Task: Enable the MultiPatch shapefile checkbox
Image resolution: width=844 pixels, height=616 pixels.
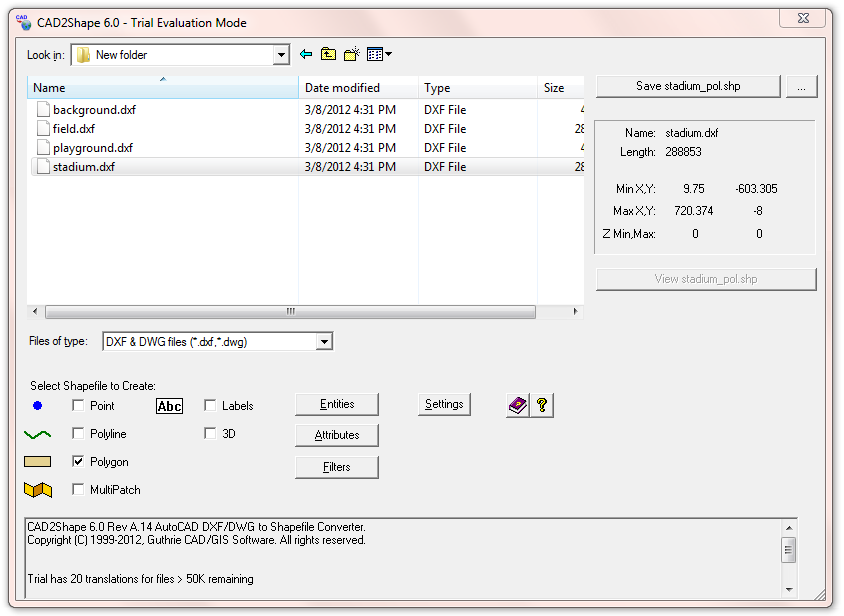Action: click(78, 489)
